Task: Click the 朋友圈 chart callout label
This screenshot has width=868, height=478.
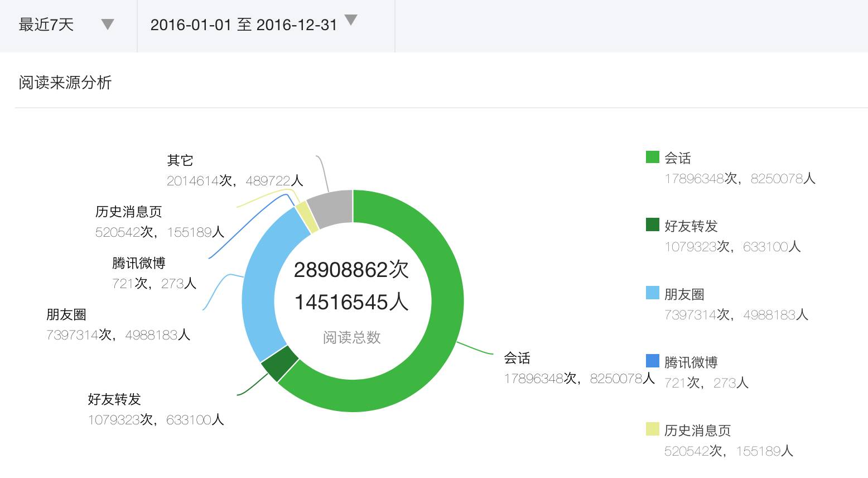Action: (x=66, y=315)
